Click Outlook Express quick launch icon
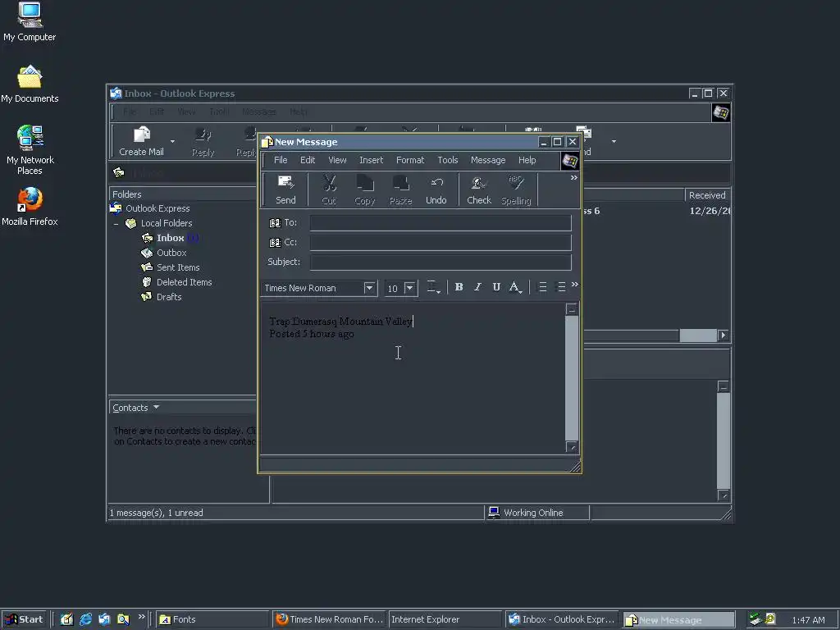Image resolution: width=840 pixels, height=630 pixels. click(104, 619)
